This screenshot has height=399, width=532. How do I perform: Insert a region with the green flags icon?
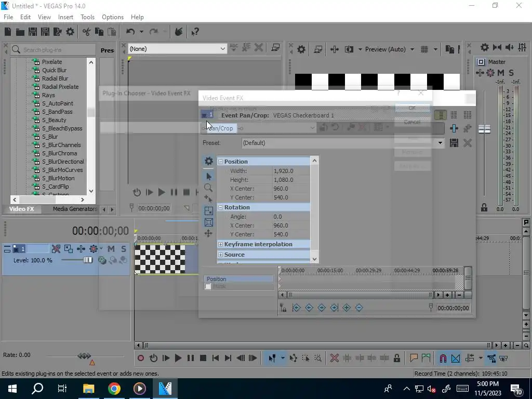[426, 358]
